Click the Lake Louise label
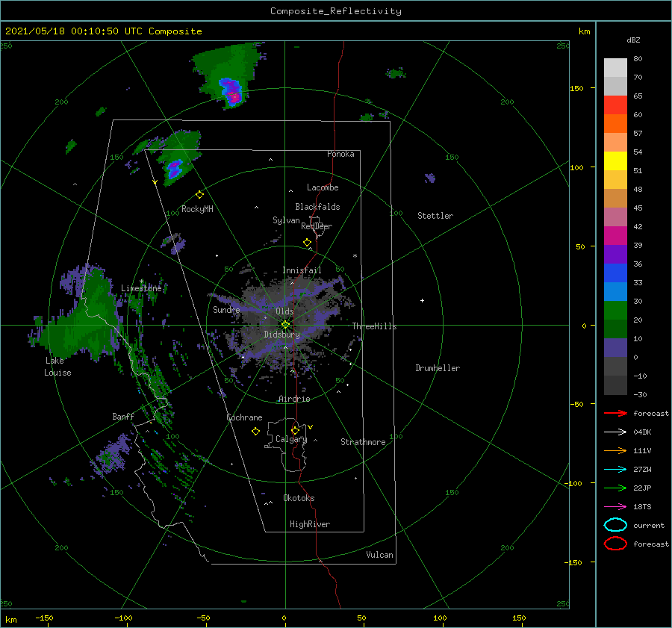This screenshot has height=628, width=672. tap(57, 367)
